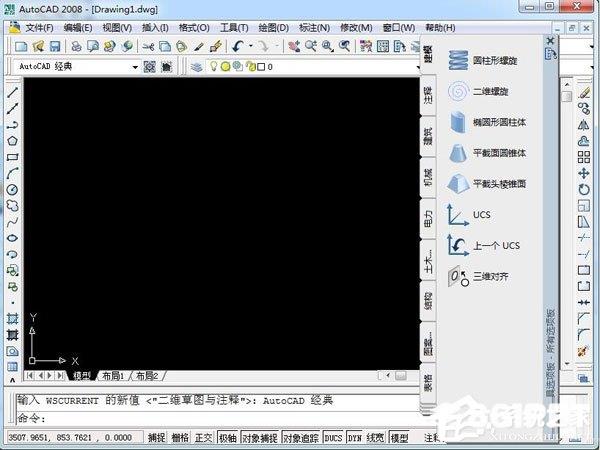Toggle 正交 ortho mode in status bar
Screen dimensions: 600x450
[x=203, y=437]
